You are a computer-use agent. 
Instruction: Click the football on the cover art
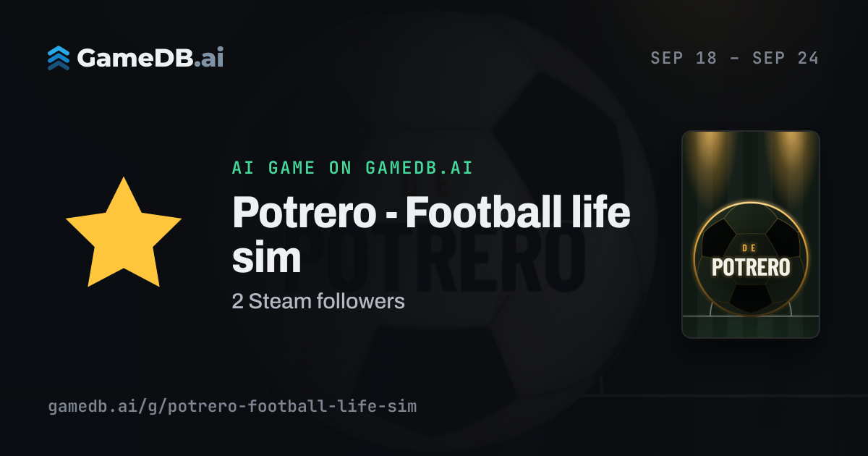(750, 259)
